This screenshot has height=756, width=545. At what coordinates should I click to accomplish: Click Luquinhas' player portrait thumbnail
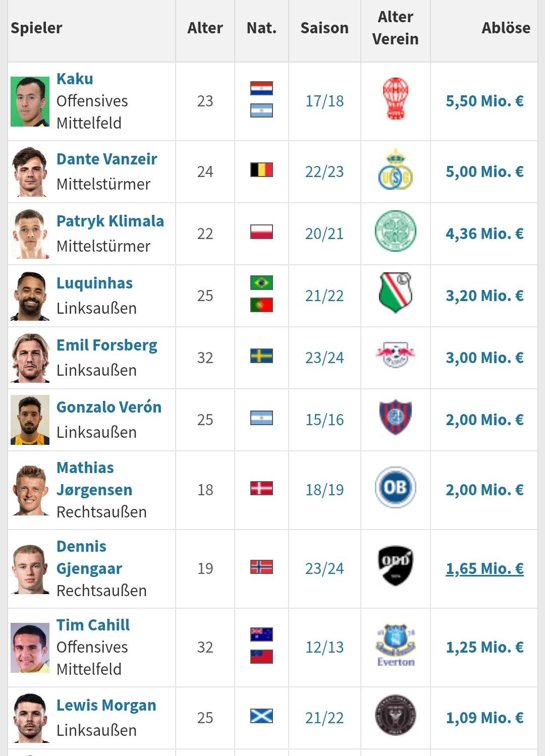point(30,296)
